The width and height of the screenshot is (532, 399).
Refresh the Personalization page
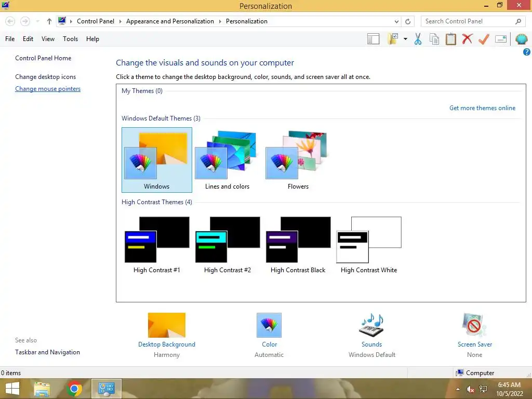pos(408,21)
